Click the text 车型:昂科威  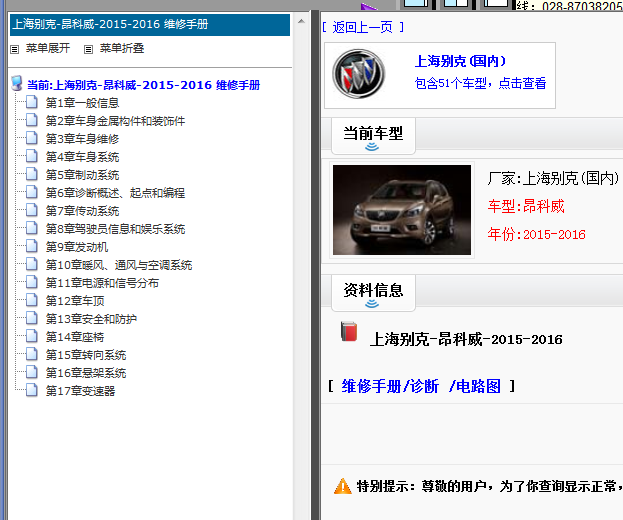(x=526, y=207)
